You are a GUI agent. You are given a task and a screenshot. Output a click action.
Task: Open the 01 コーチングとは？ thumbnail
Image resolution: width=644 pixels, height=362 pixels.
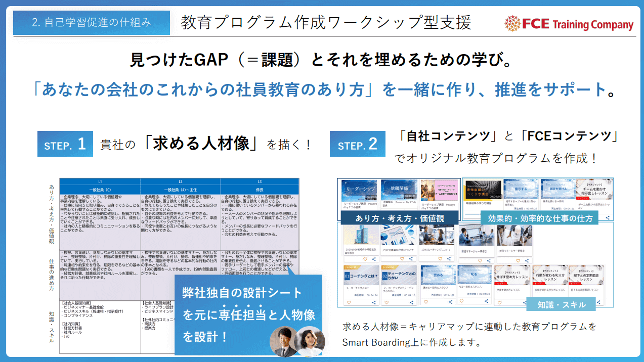(x=361, y=275)
